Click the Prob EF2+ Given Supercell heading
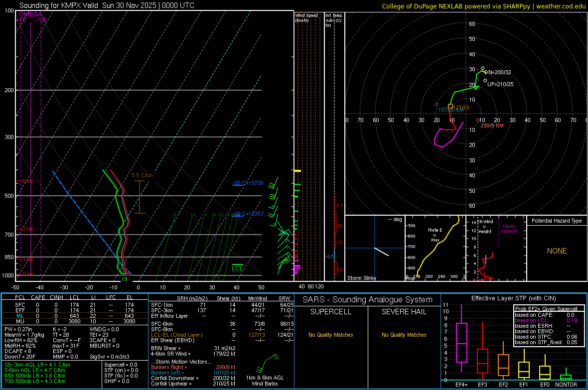The width and height of the screenshot is (588, 390). click(546, 309)
